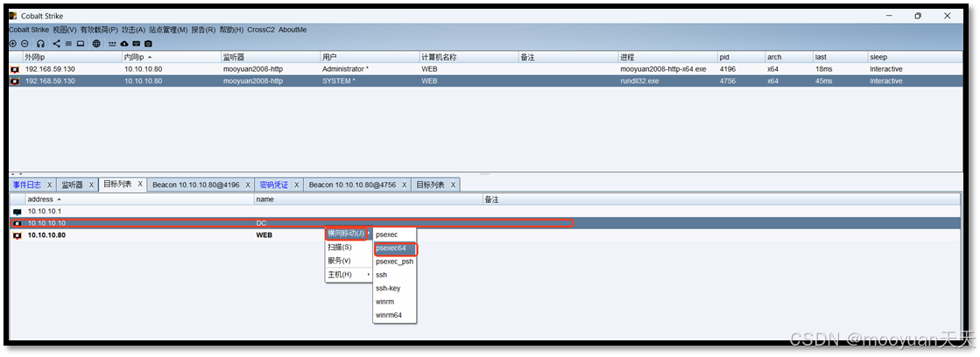The width and height of the screenshot is (980, 357).
Task: Switch to pivot graph view icon
Action: click(57, 44)
